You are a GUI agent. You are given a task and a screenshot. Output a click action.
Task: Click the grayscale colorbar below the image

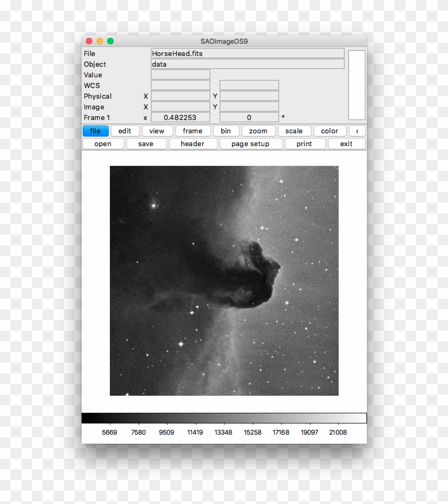(224, 417)
